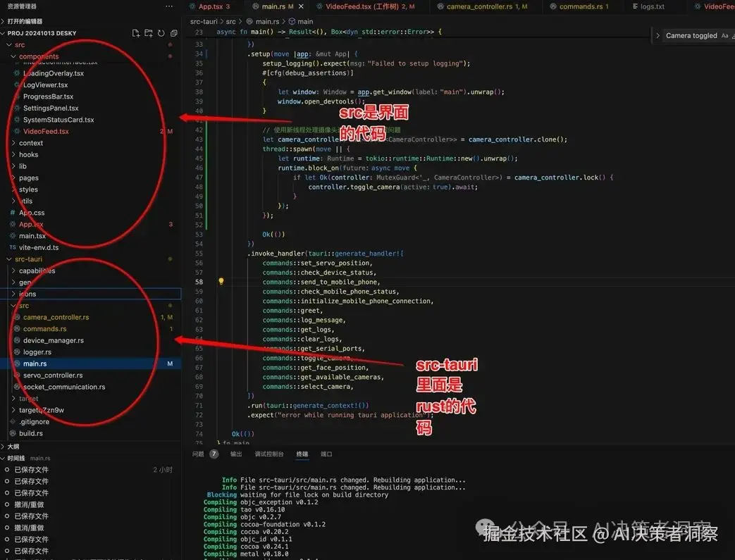Open SettingsPanel.tsx from the file tree
The height and width of the screenshot is (560, 735).
(x=51, y=108)
